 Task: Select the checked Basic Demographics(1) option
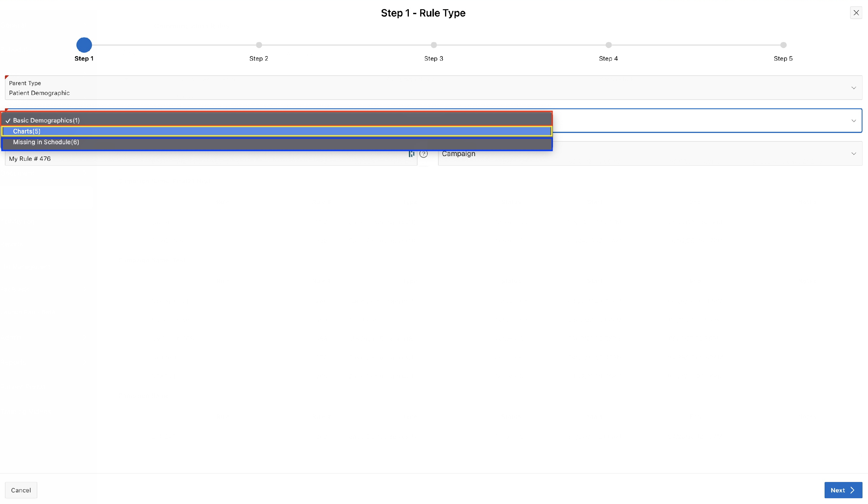[46, 120]
